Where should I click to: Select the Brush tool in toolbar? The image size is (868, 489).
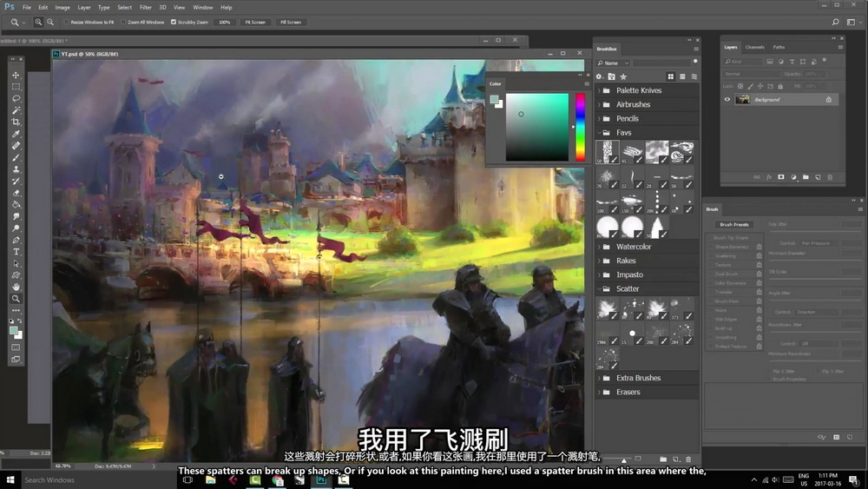point(16,157)
